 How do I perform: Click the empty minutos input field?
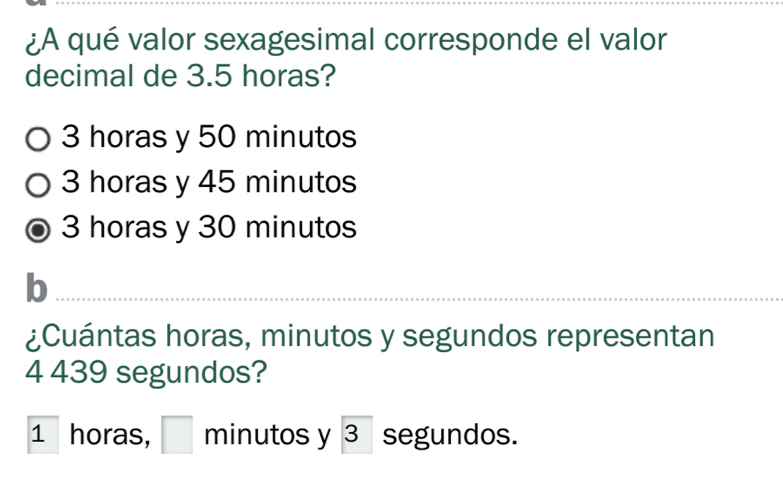click(177, 435)
